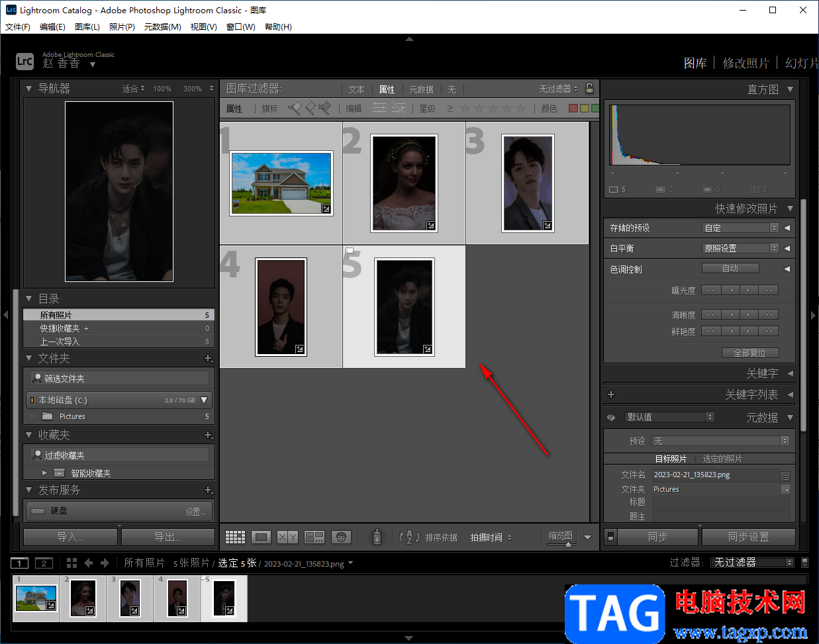Go forward with filmstrip right arrow

(x=105, y=563)
